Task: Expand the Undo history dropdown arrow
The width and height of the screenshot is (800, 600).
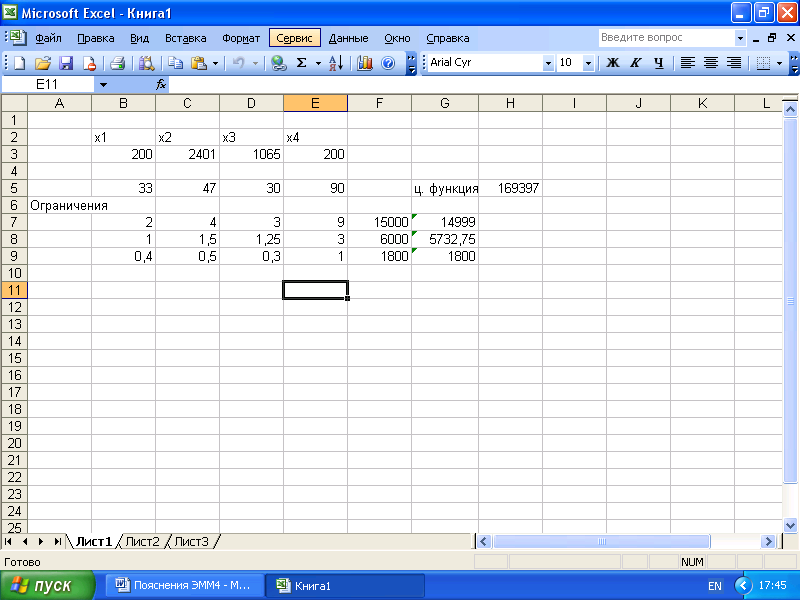Action: (x=255, y=63)
